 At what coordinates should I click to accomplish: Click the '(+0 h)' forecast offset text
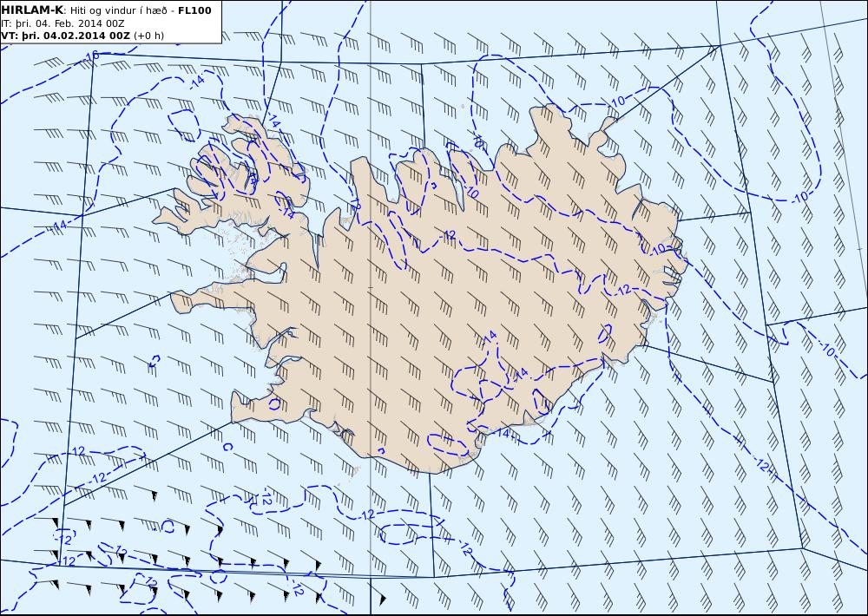tap(149, 36)
